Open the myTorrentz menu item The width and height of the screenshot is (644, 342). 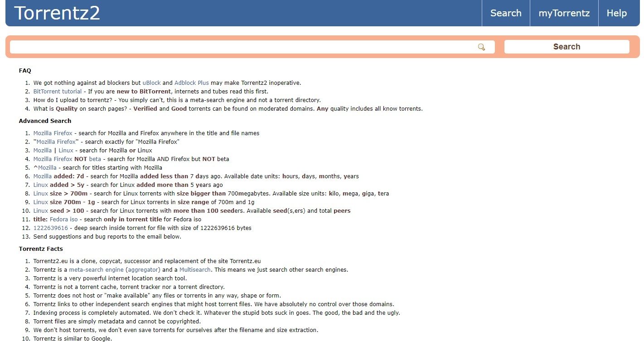pyautogui.click(x=564, y=13)
